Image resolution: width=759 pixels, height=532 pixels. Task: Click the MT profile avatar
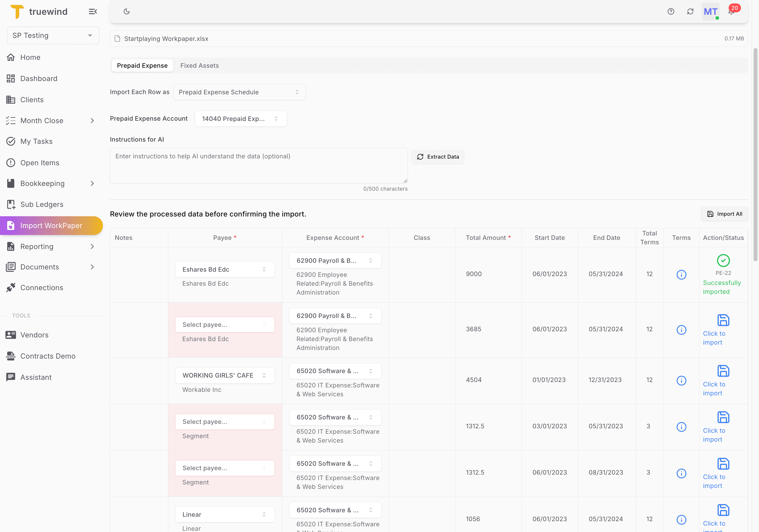coord(710,11)
